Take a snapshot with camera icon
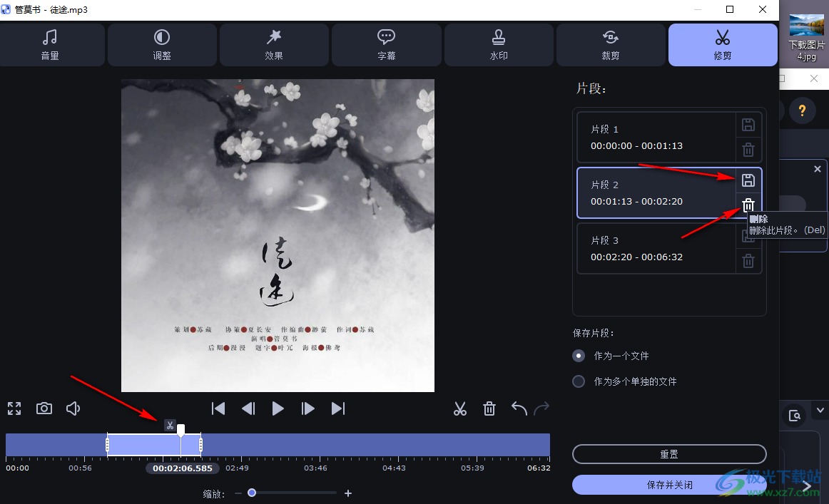Image resolution: width=829 pixels, height=504 pixels. pos(44,408)
